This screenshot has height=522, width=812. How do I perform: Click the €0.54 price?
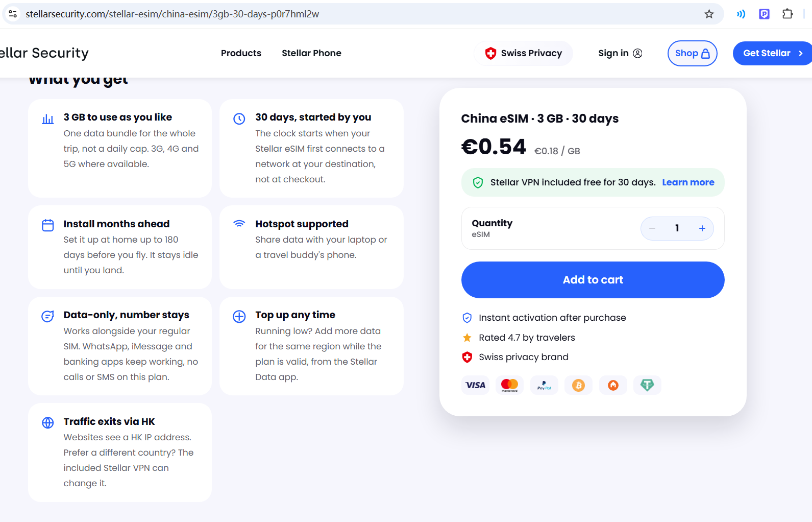point(494,147)
